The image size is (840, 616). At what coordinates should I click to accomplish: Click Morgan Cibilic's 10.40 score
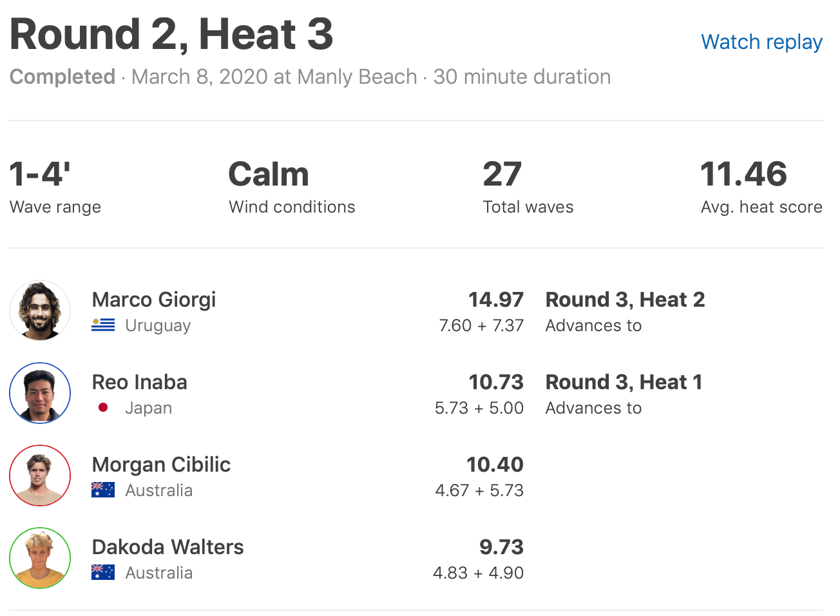tap(495, 465)
